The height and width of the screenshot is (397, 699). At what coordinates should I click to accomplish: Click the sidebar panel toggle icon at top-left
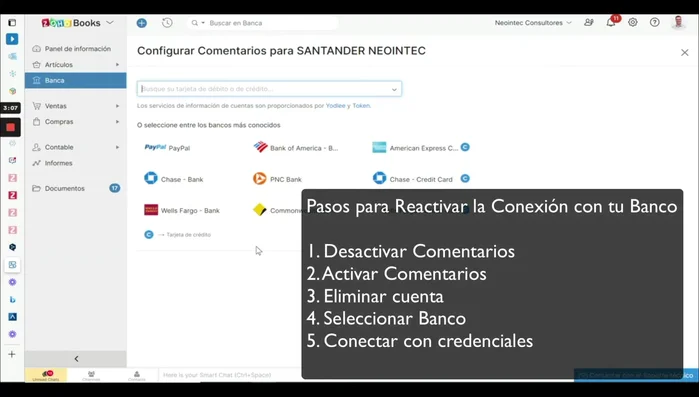click(12, 23)
